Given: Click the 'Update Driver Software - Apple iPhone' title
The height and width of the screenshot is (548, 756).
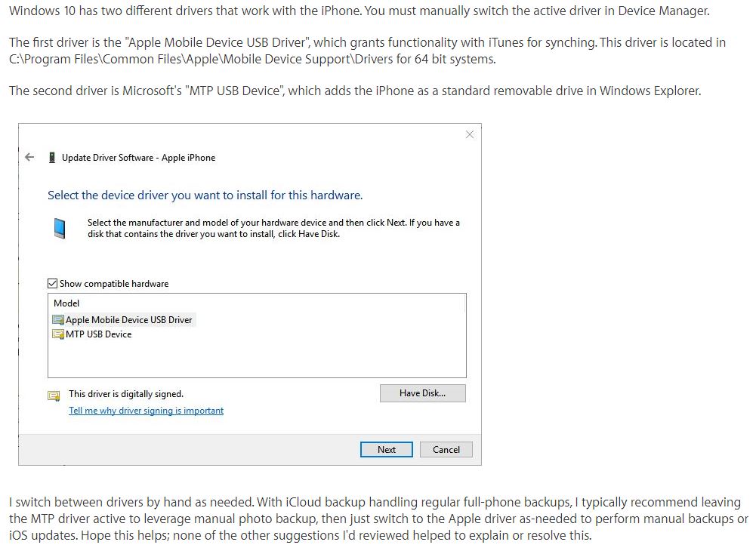Looking at the screenshot, I should point(138,158).
